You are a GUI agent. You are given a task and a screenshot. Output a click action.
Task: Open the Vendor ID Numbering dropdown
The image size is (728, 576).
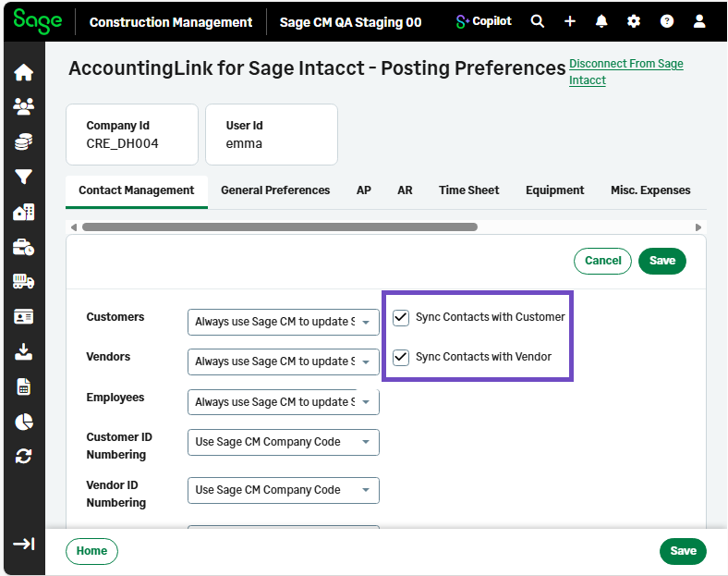pos(283,490)
